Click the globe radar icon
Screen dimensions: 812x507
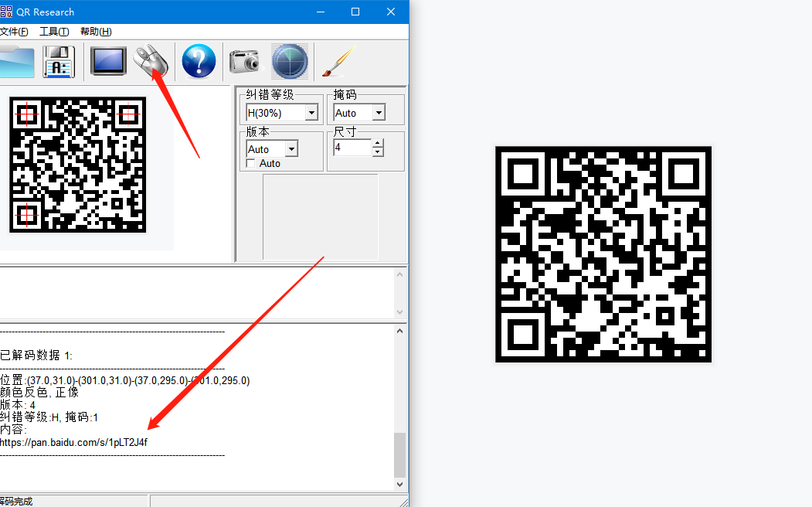pos(290,61)
